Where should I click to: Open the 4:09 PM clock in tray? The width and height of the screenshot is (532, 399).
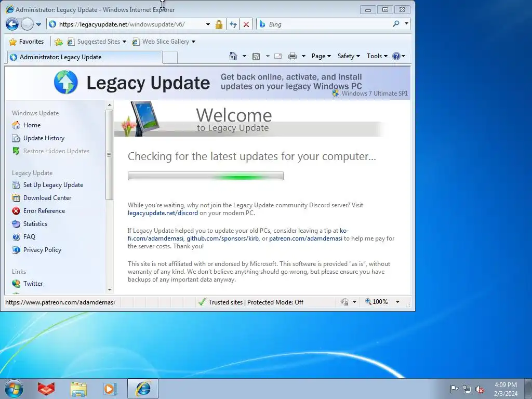click(506, 389)
